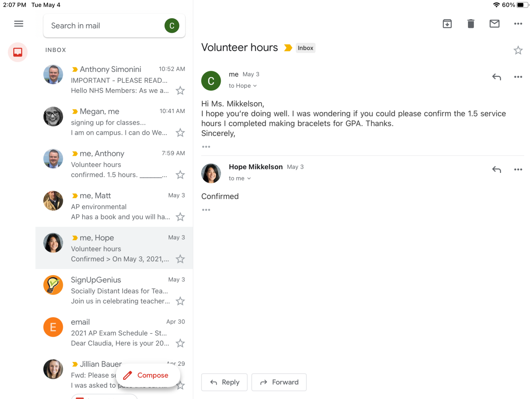Mark conversation as unread envelope icon
Viewport: 532px width, 399px height.
pyautogui.click(x=495, y=24)
